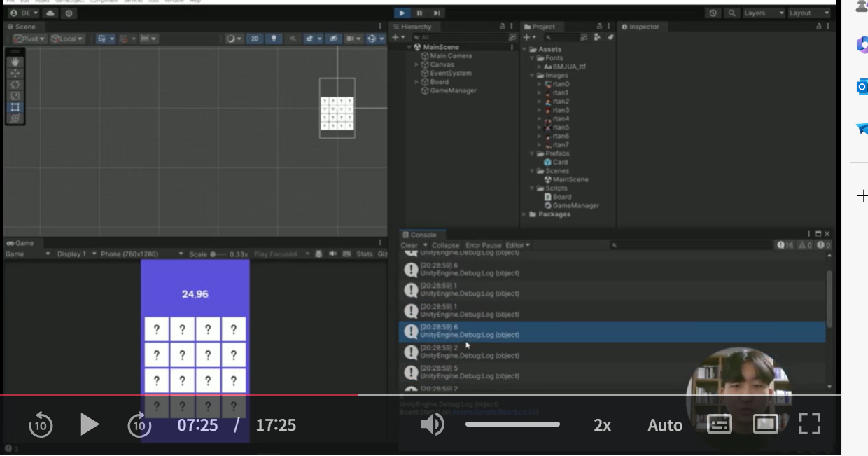Viewport: 868px width, 456px height.
Task: Open Outlook icon in browser sidebar
Action: (862, 87)
